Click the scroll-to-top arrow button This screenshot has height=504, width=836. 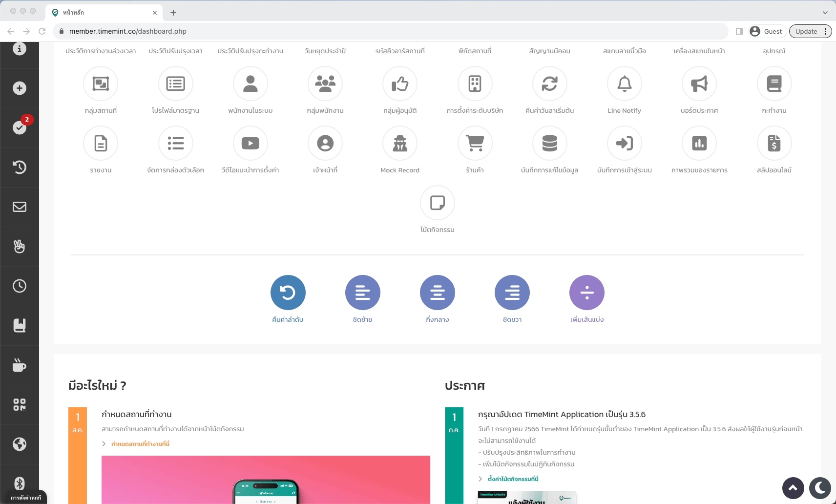pos(793,487)
